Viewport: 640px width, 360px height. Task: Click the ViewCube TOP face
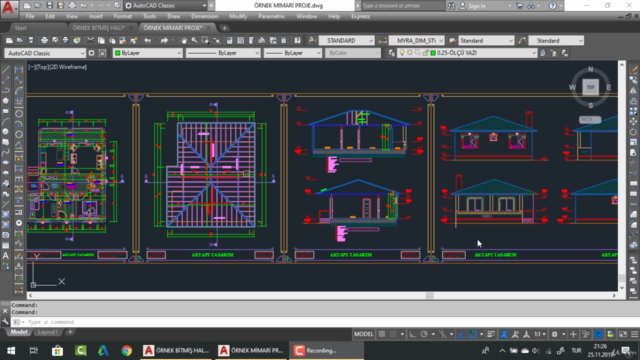[591, 87]
